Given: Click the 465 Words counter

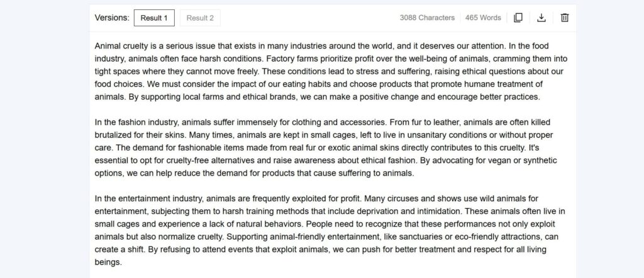Looking at the screenshot, I should pos(483,18).
